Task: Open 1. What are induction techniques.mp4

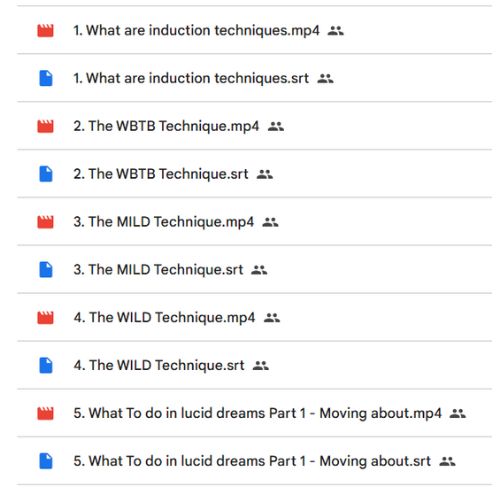Action: (x=196, y=31)
